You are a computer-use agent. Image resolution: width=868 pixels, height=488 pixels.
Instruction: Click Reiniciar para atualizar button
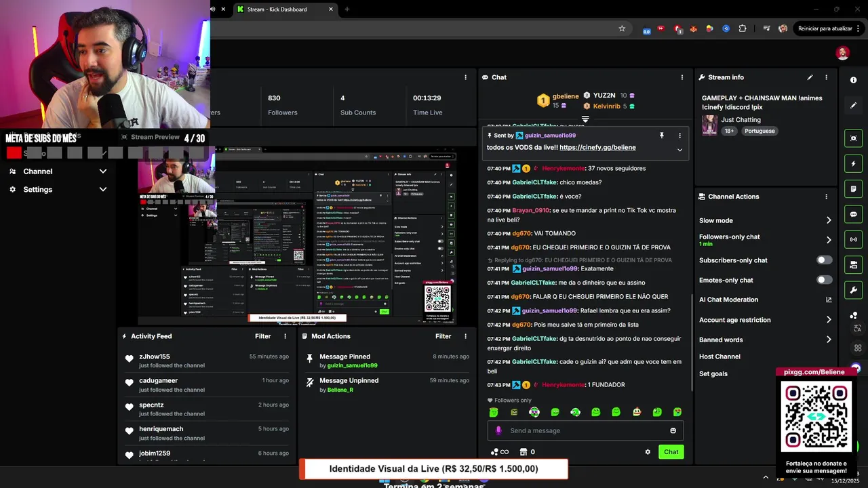coord(825,28)
